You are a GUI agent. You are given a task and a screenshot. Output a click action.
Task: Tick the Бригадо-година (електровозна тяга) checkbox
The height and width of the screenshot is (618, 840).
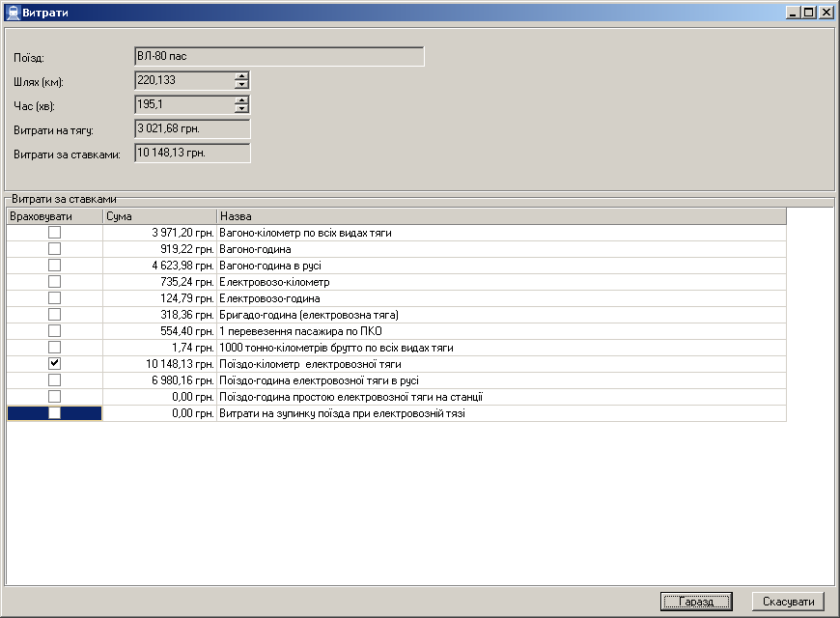pos(54,315)
